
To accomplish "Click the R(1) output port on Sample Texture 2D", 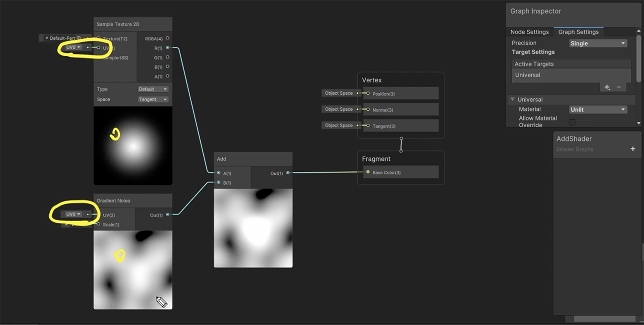I will (x=168, y=48).
